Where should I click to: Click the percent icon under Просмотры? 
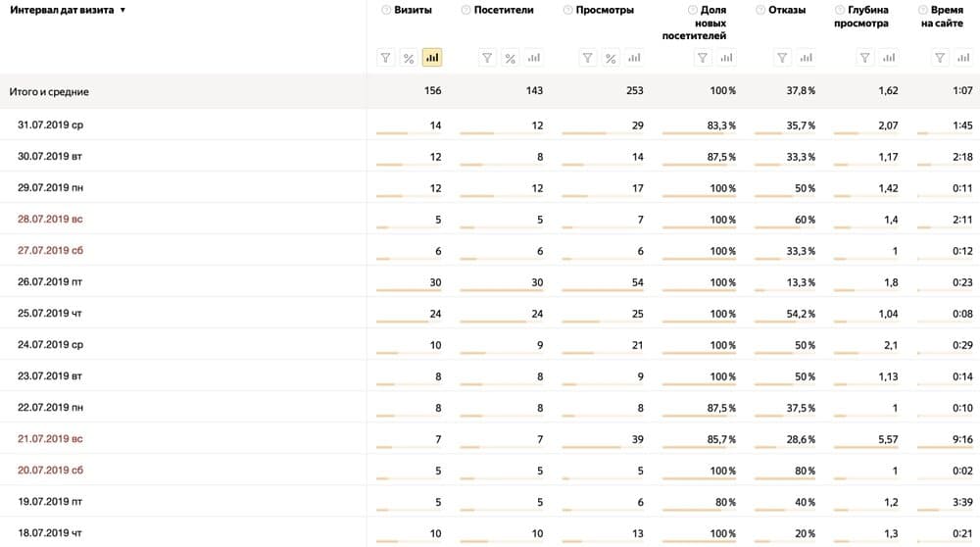[611, 58]
